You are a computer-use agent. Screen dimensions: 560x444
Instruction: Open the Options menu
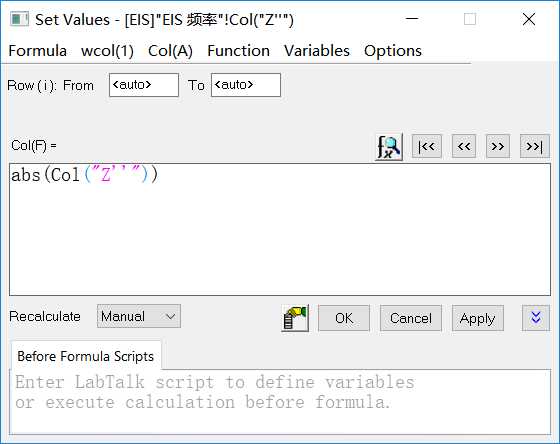(393, 51)
